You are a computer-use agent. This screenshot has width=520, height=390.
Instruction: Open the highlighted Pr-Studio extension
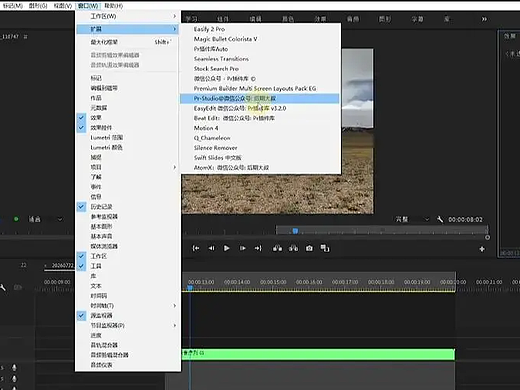coord(260,98)
